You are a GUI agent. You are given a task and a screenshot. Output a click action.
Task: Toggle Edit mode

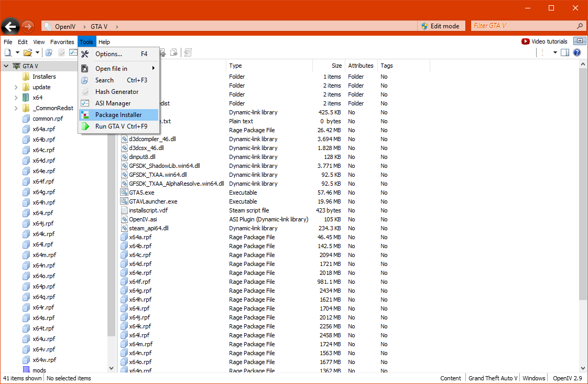pos(441,26)
